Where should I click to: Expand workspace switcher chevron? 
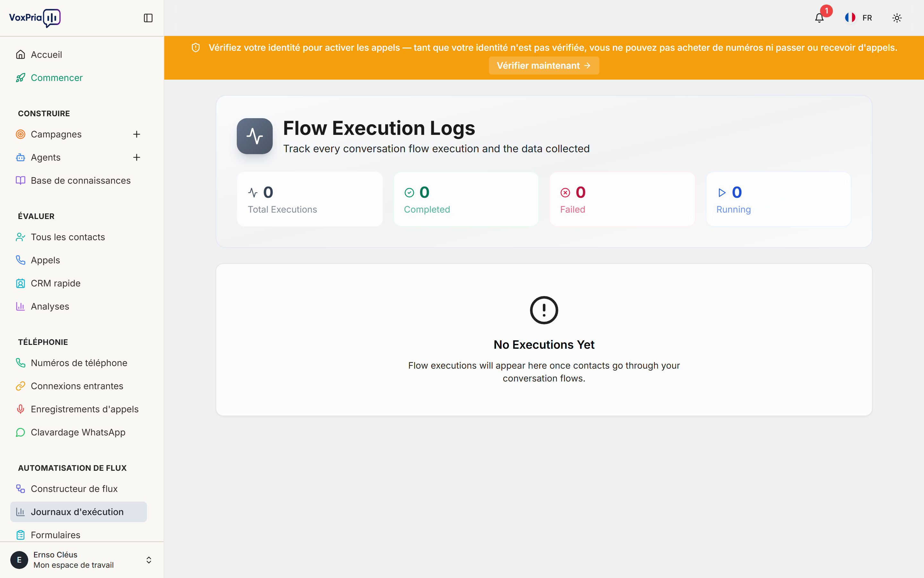[x=149, y=560]
